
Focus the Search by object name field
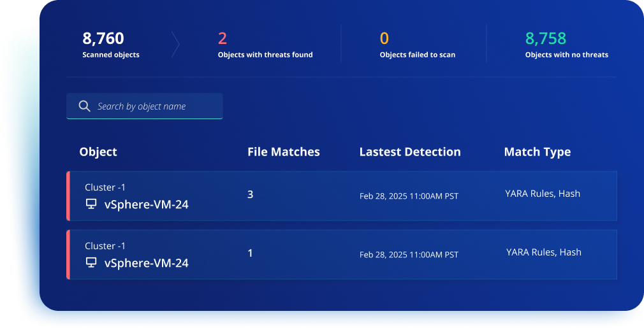145,106
